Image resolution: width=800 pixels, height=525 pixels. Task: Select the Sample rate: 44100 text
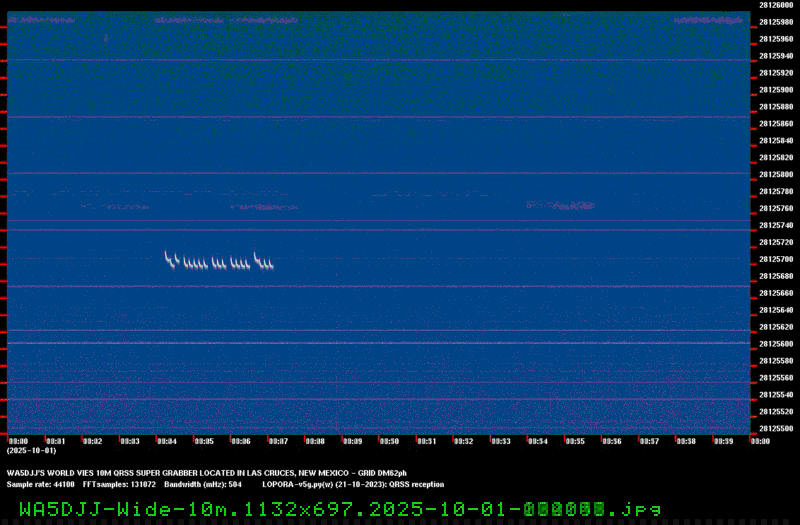coord(40,483)
